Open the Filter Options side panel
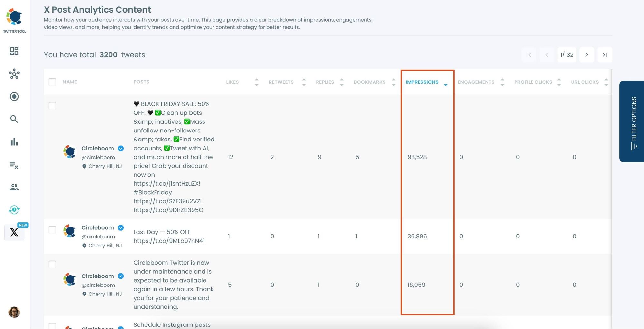The image size is (644, 329). 631,121
